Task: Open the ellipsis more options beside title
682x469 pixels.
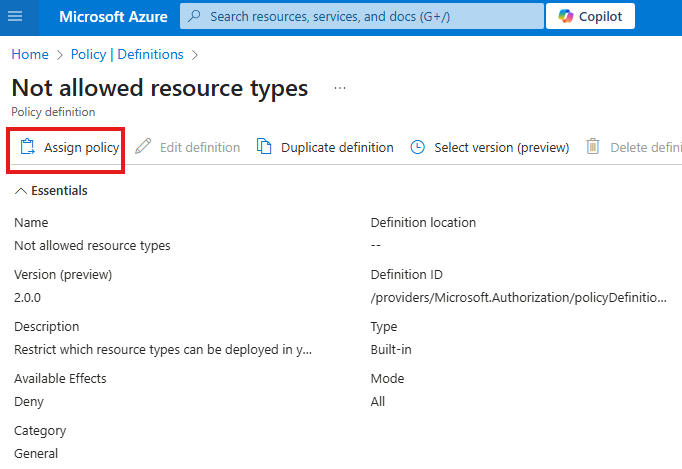Action: point(340,88)
